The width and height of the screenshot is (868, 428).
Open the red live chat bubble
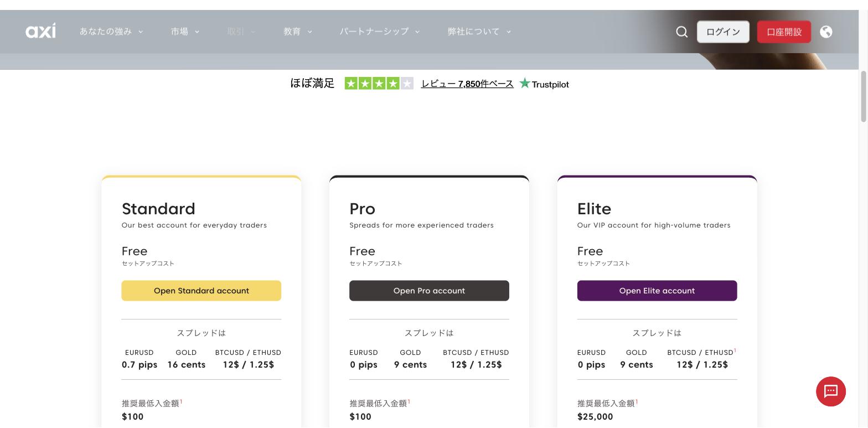click(x=831, y=391)
